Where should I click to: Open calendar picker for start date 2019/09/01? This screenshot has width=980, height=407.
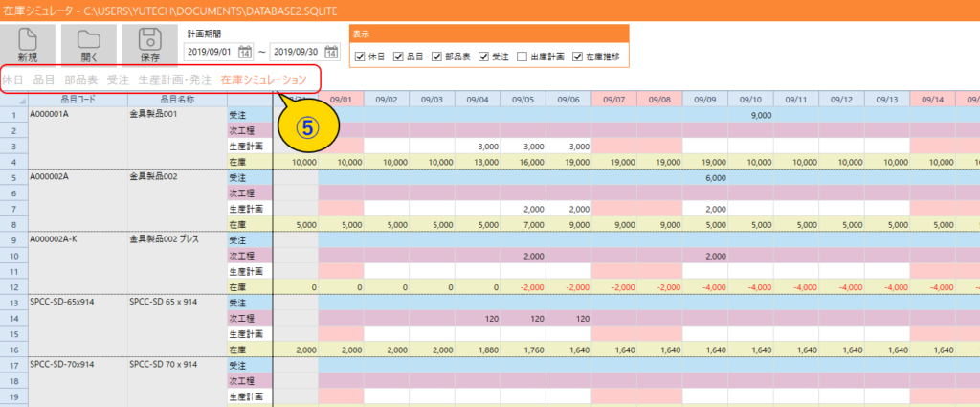[244, 52]
